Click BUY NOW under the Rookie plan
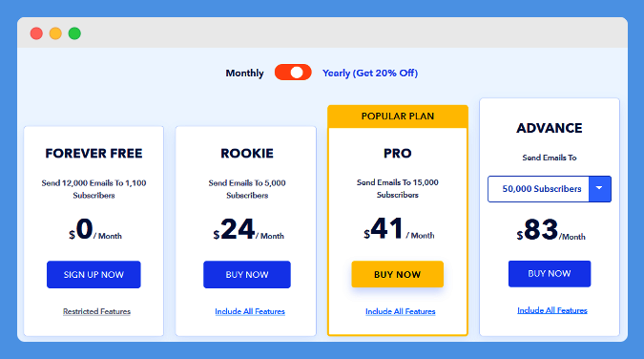Image resolution: width=644 pixels, height=359 pixels. click(x=247, y=274)
